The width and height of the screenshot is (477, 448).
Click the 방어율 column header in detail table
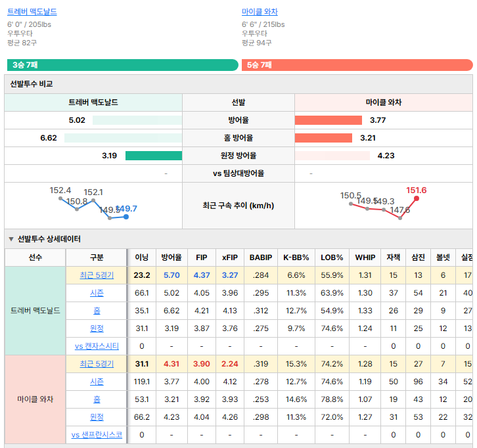point(171,258)
